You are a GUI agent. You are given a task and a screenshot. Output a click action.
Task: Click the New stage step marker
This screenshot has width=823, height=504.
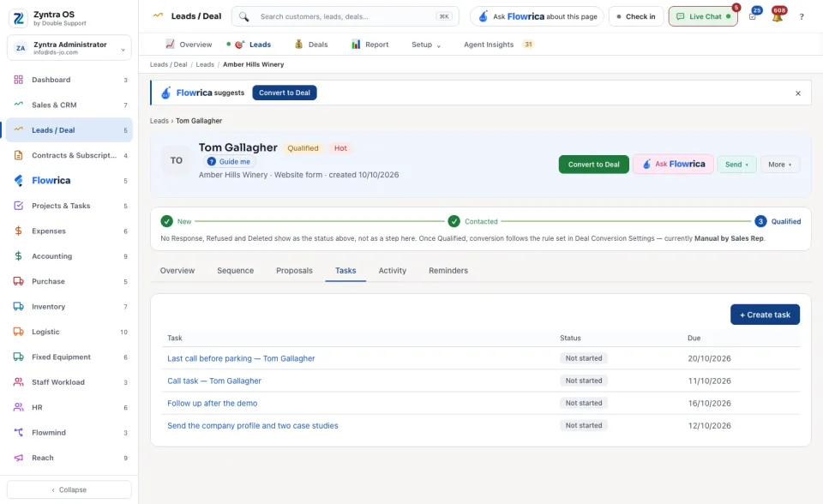(x=167, y=221)
